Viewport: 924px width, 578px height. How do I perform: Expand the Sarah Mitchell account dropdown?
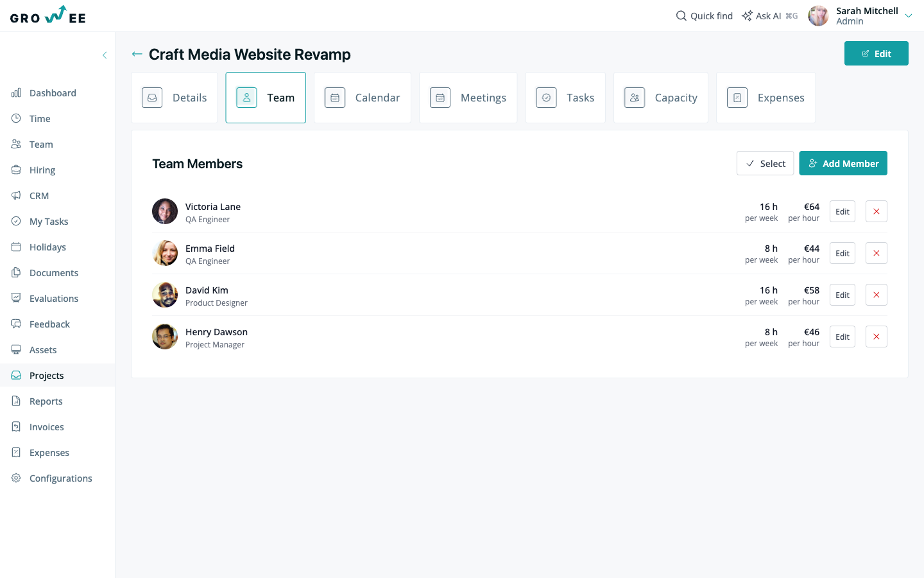point(909,16)
